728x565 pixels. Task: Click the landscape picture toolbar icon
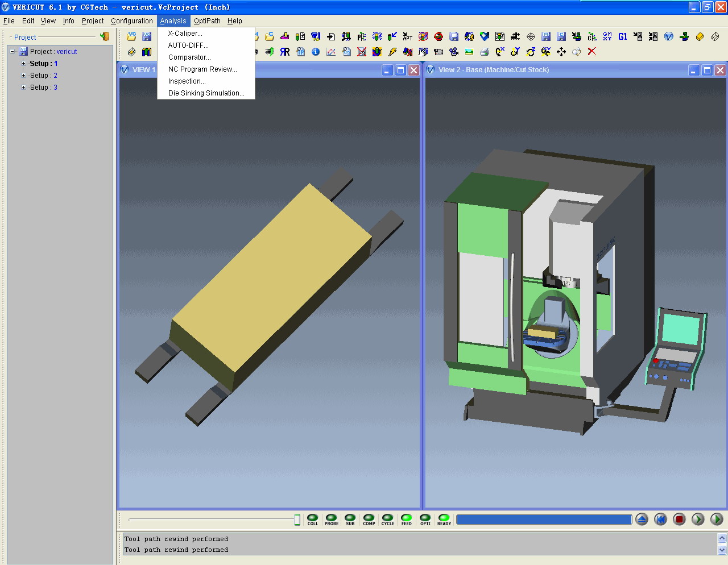click(x=469, y=52)
